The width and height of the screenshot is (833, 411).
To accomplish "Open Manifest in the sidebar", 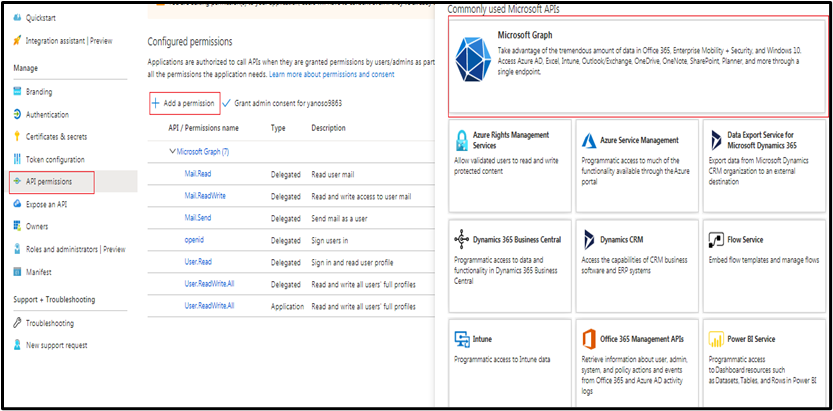I will [x=42, y=271].
